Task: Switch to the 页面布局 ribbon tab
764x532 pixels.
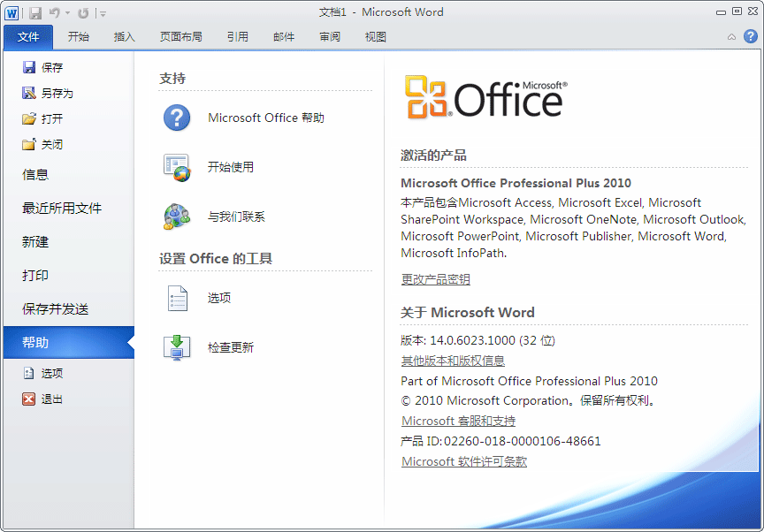Action: 180,37
